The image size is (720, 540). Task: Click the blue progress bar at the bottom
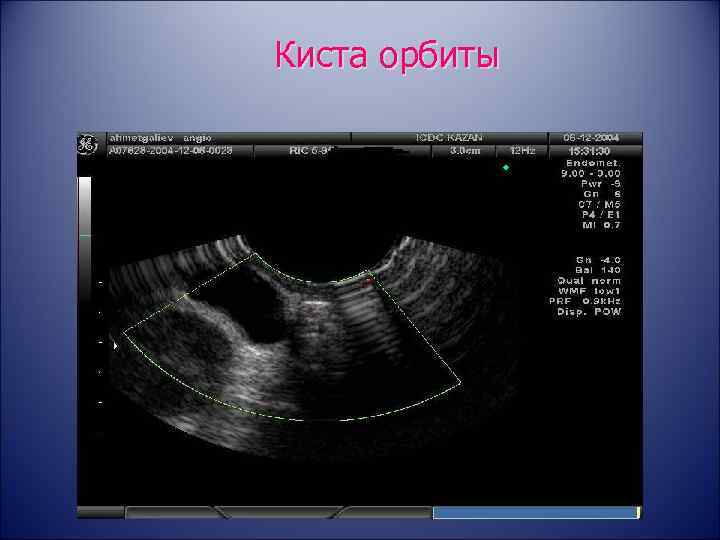pos(536,512)
